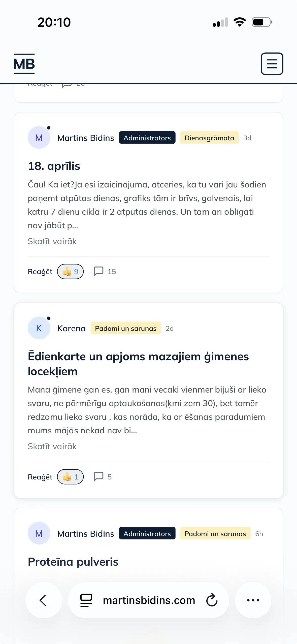Open the Proteīna pulveris post
Image resolution: width=297 pixels, height=644 pixels.
click(73, 562)
